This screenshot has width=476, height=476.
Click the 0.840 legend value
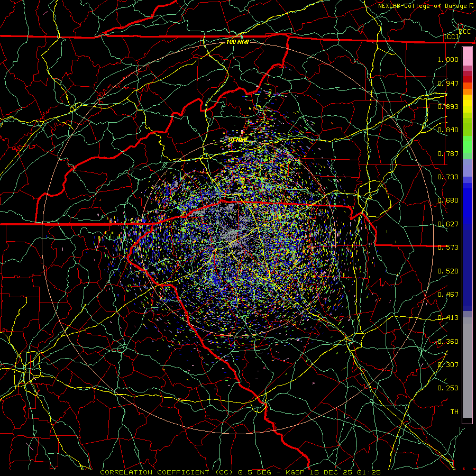click(x=448, y=130)
